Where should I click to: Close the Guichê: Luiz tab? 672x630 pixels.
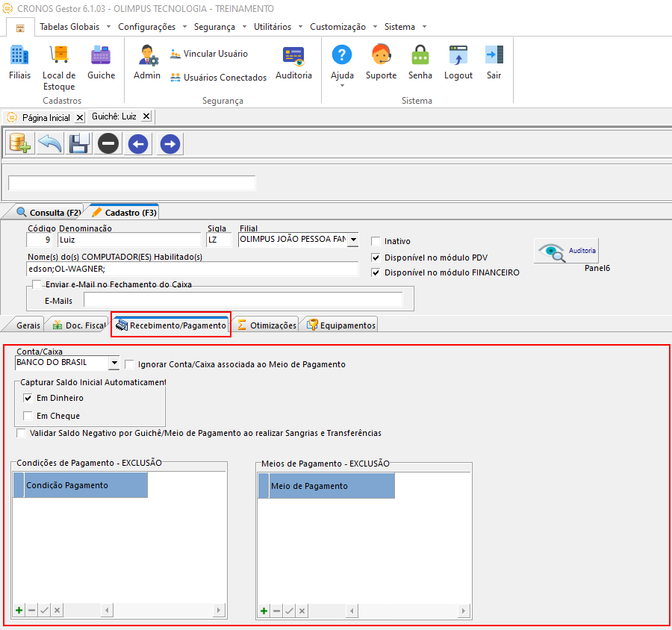click(146, 116)
